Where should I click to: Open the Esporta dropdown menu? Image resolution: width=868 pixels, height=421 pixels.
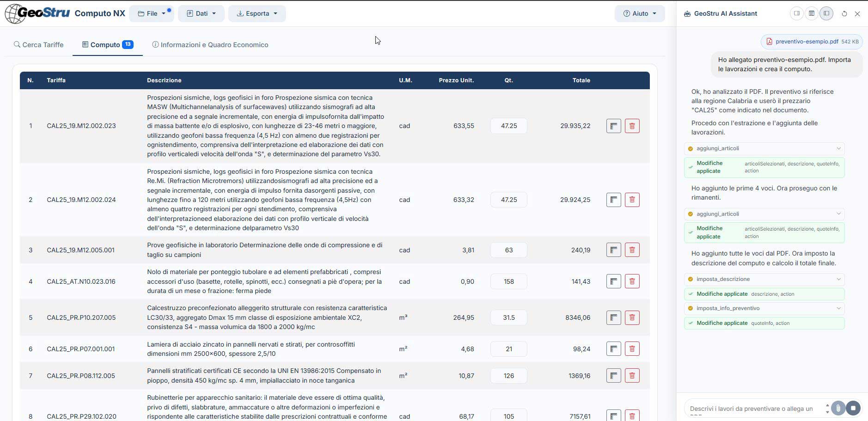tap(257, 13)
